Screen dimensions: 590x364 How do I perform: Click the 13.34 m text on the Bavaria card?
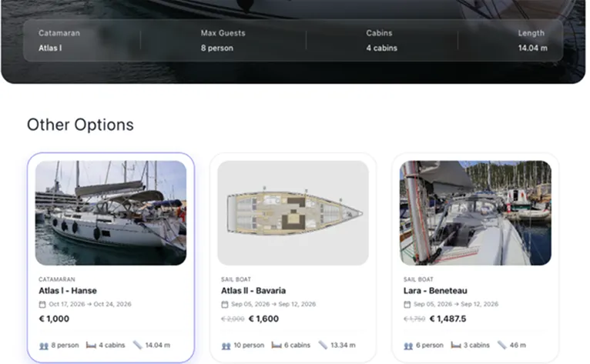(344, 346)
